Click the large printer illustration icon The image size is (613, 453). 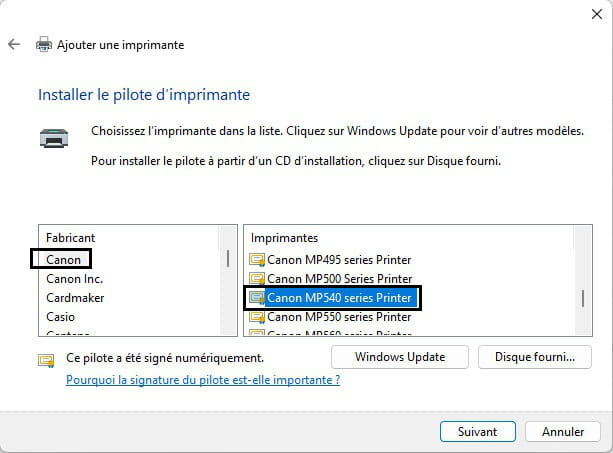[x=54, y=138]
